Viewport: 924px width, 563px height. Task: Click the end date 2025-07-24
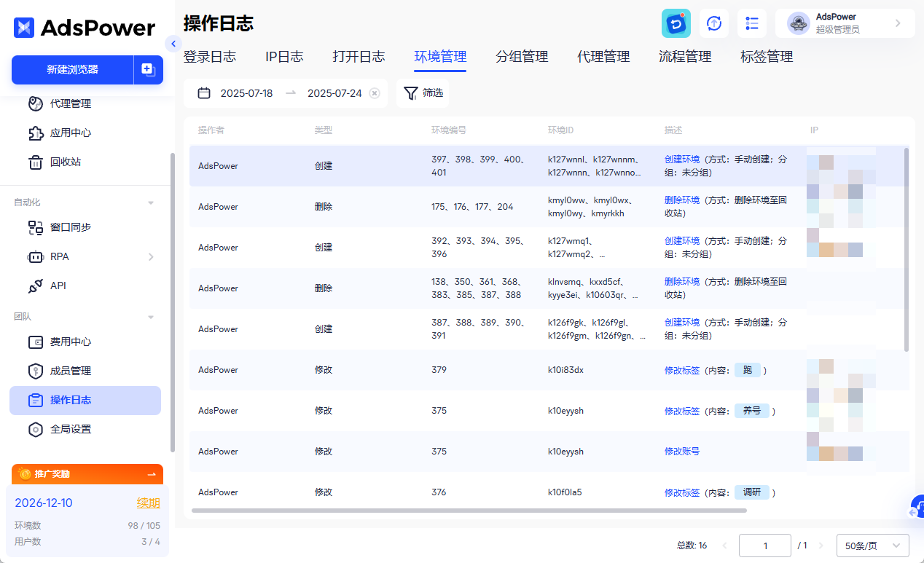[334, 93]
